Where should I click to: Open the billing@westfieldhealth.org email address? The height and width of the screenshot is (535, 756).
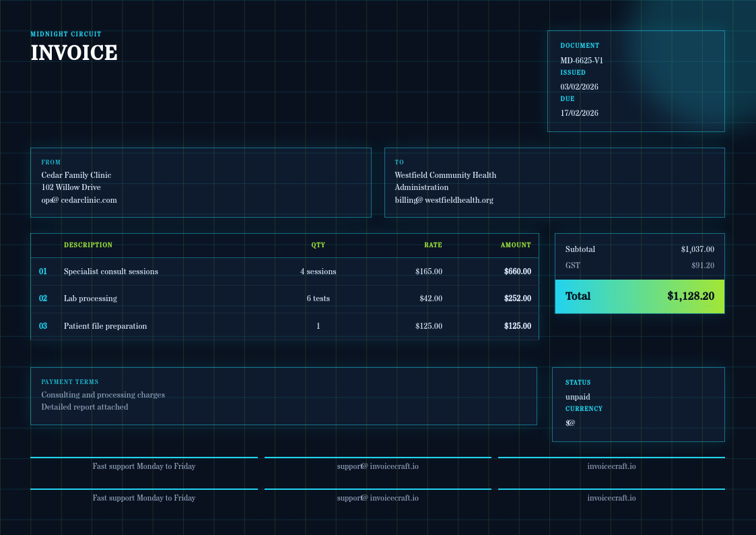pos(444,199)
